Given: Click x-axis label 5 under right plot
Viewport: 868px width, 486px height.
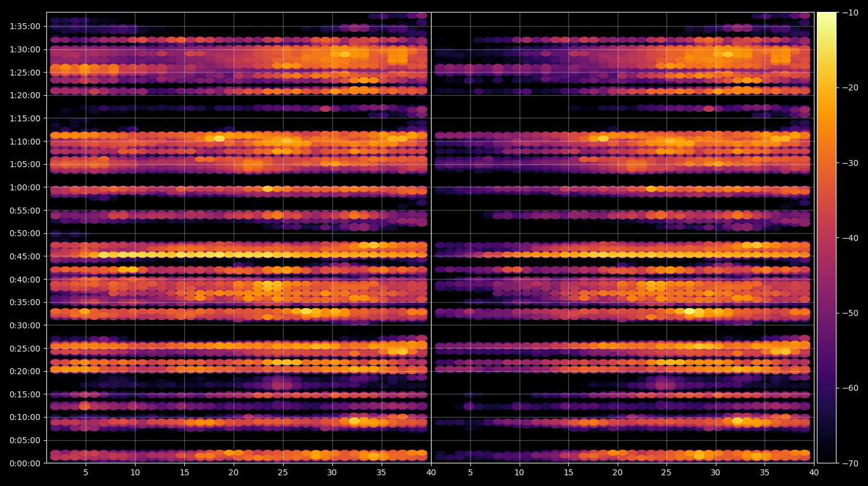Looking at the screenshot, I should tap(470, 473).
